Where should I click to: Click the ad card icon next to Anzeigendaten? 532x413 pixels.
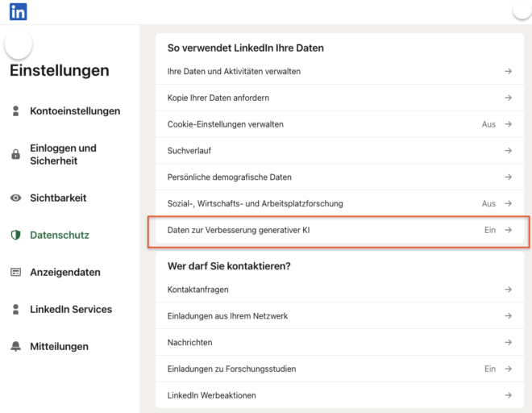pyautogui.click(x=15, y=272)
